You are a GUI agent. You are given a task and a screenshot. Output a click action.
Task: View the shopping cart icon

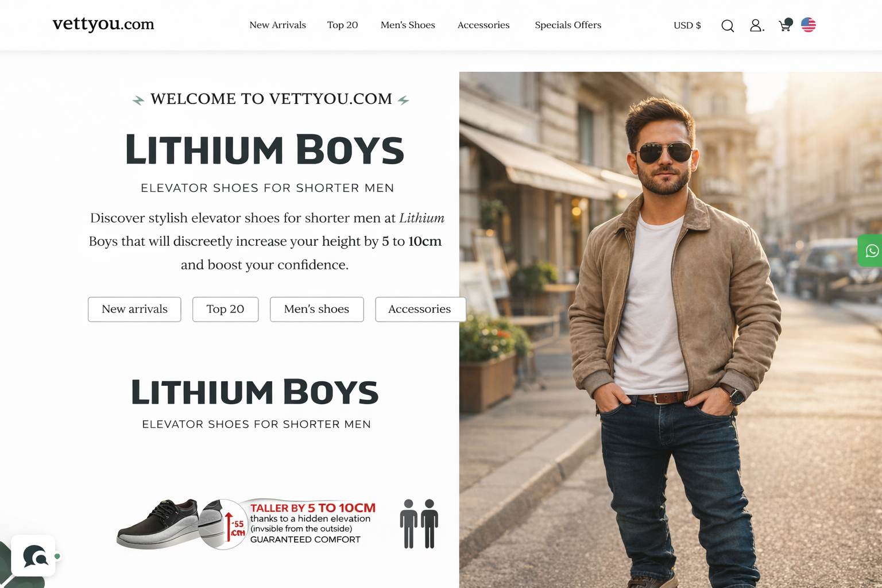click(x=785, y=25)
